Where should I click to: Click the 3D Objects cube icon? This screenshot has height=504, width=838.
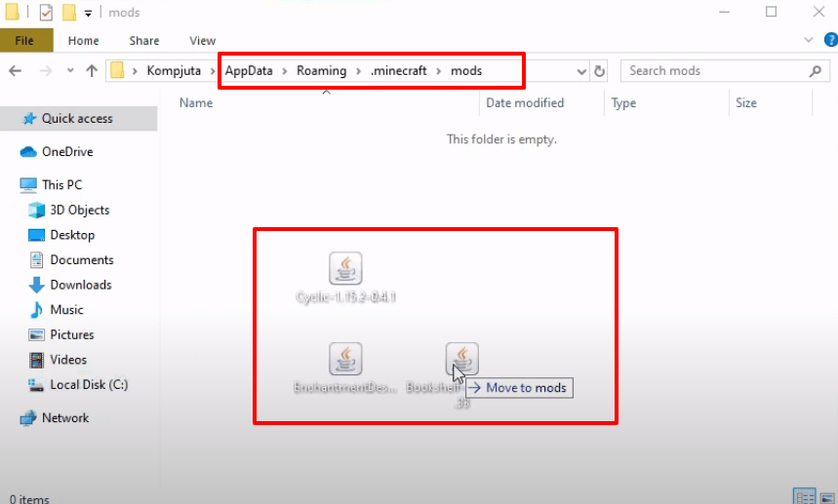click(x=36, y=210)
